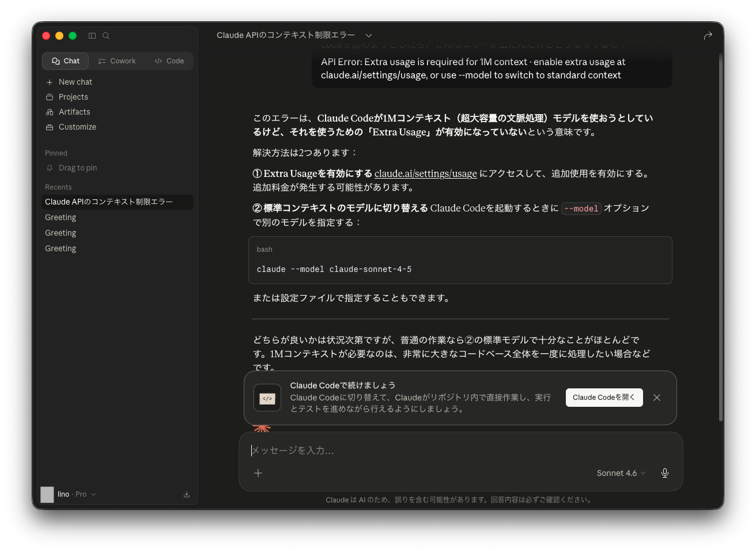Dismiss the Claude Code banner
Image resolution: width=756 pixels, height=552 pixels.
point(657,398)
